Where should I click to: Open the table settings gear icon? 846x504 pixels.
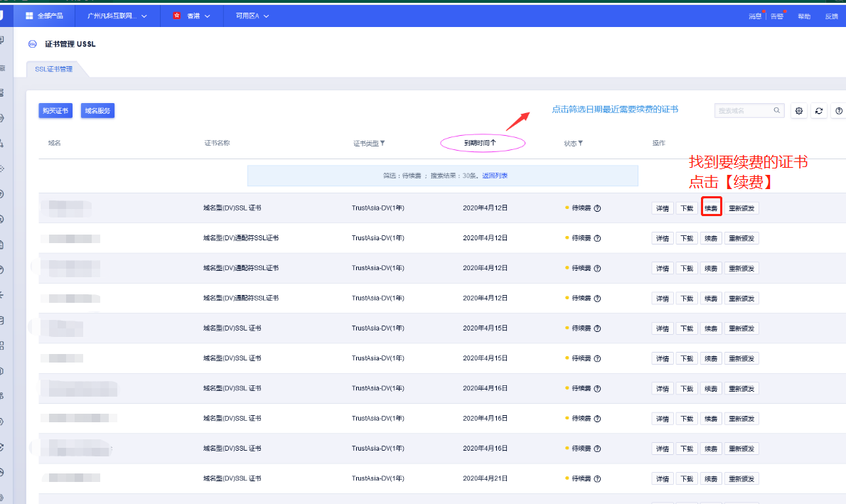click(799, 111)
